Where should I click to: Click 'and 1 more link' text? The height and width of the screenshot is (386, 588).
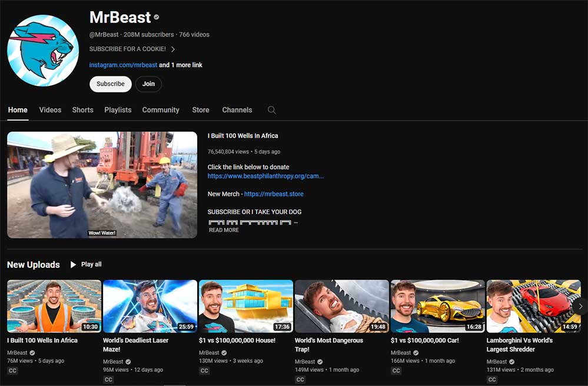(181, 65)
